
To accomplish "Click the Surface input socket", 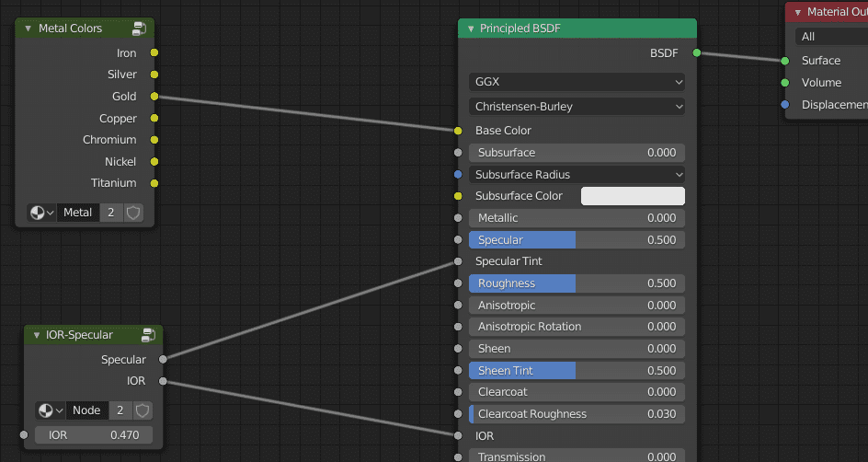I will coord(785,61).
